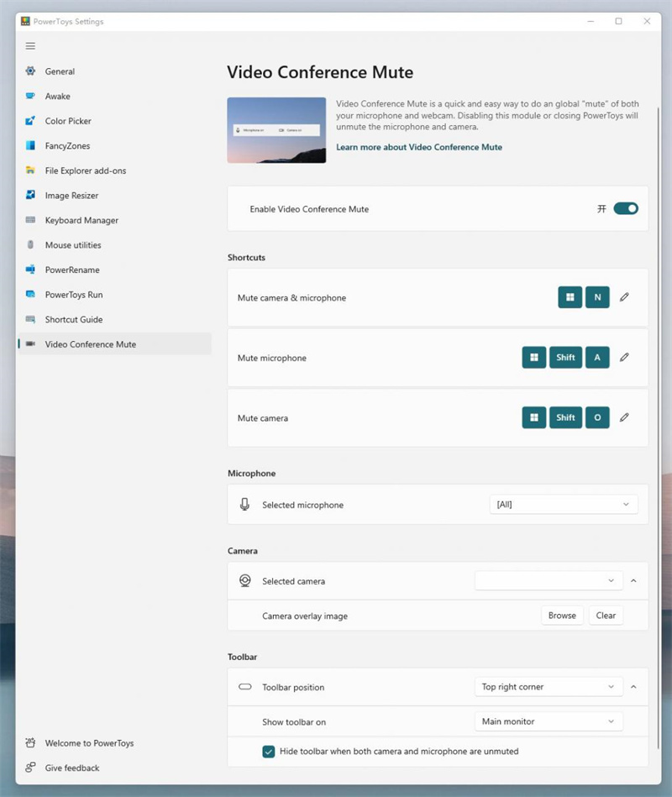Open the Show toolbar on dropdown

click(549, 721)
